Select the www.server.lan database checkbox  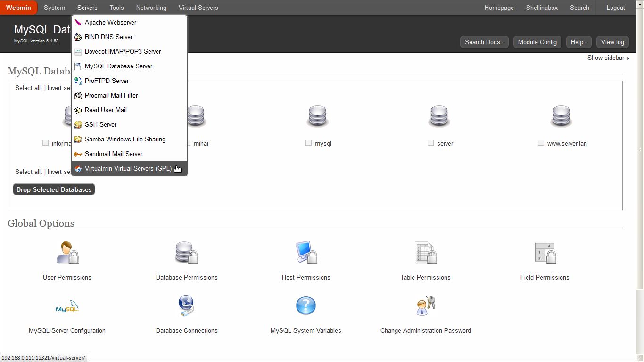click(541, 143)
